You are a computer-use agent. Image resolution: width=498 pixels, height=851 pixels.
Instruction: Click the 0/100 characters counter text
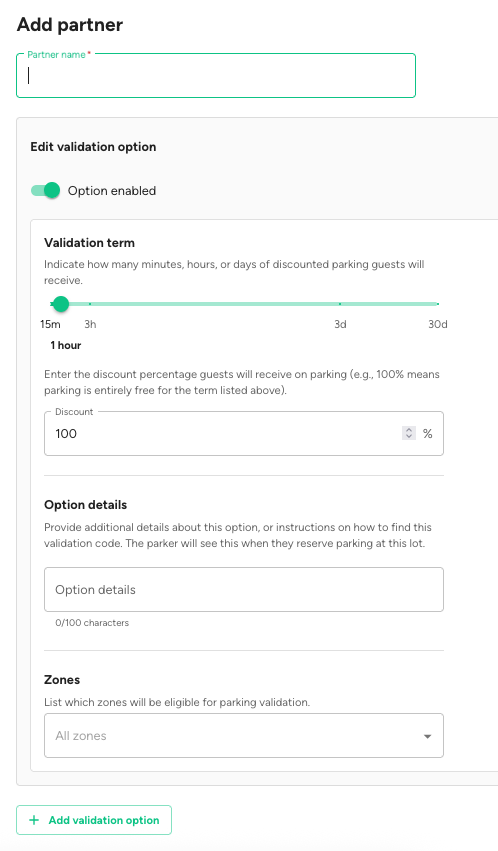(92, 623)
